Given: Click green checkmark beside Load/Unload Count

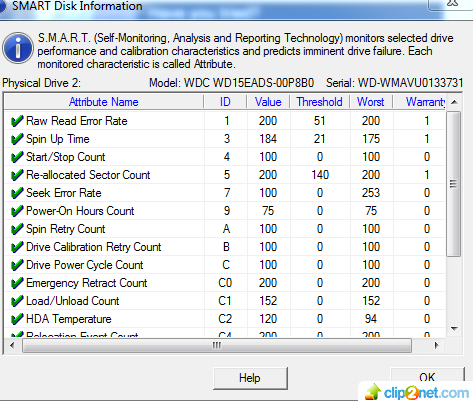Looking at the screenshot, I should [17, 301].
